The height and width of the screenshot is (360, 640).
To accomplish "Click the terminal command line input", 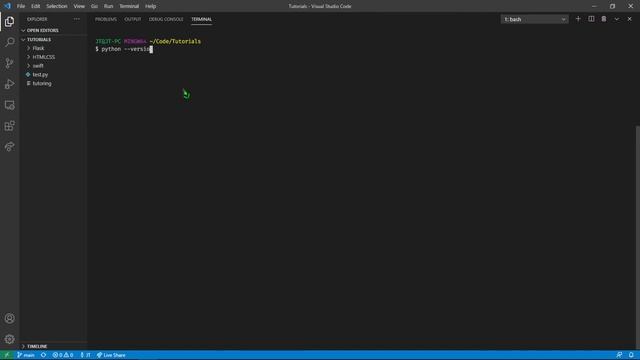I will click(x=124, y=49).
